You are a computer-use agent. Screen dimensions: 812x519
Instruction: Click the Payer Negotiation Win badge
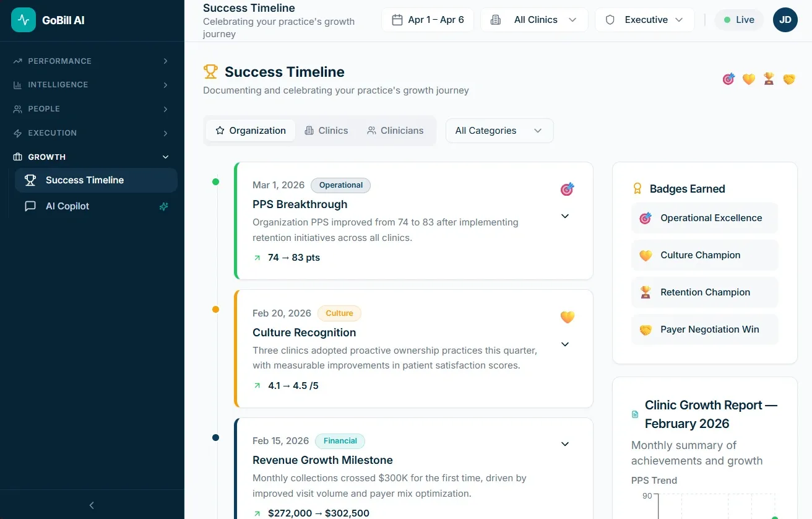[x=704, y=329]
